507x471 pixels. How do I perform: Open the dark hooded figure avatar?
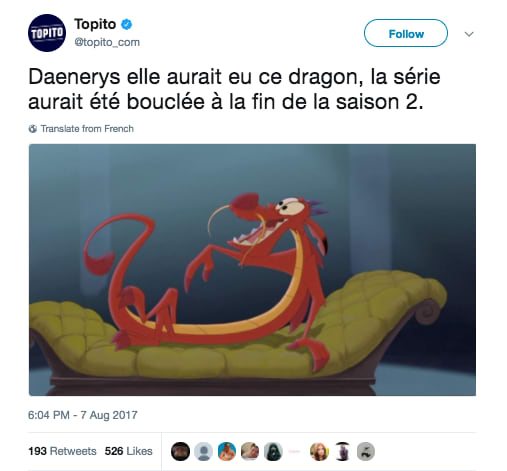273,452
